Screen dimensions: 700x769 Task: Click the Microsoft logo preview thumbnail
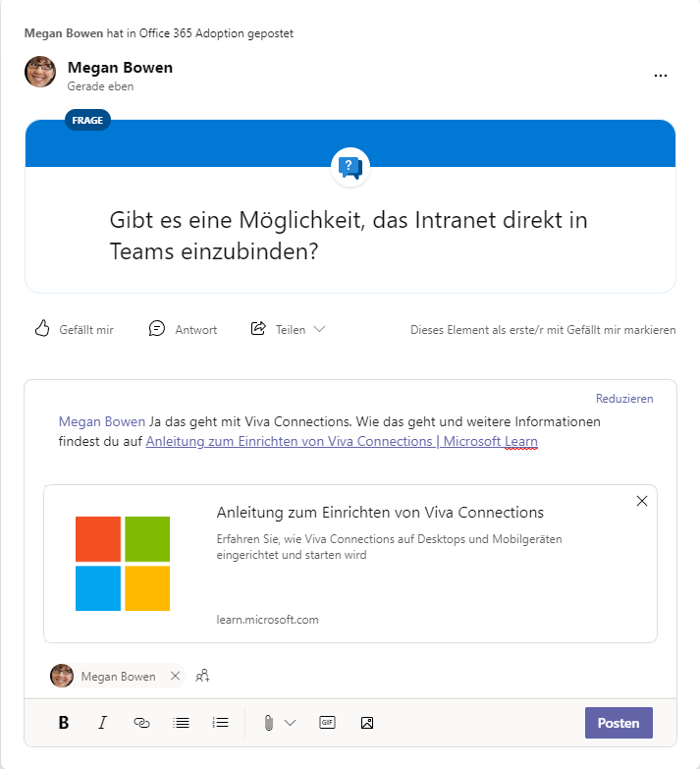123,564
